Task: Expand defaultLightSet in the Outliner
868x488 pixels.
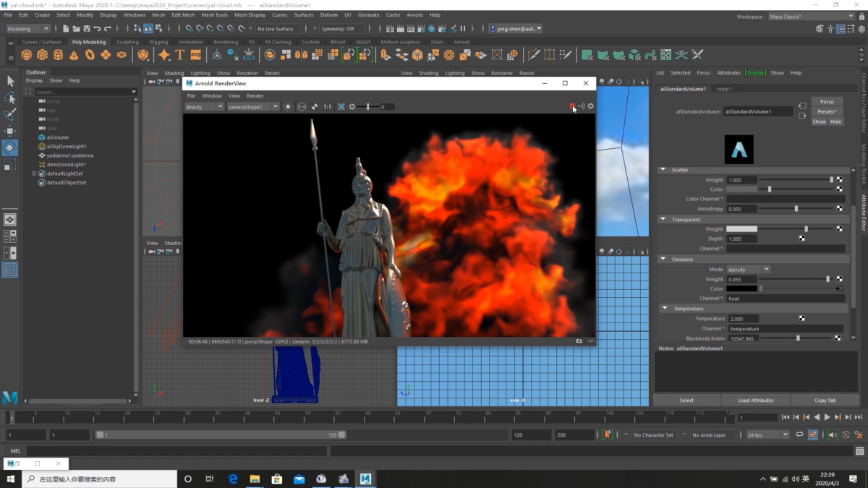Action: 33,174
